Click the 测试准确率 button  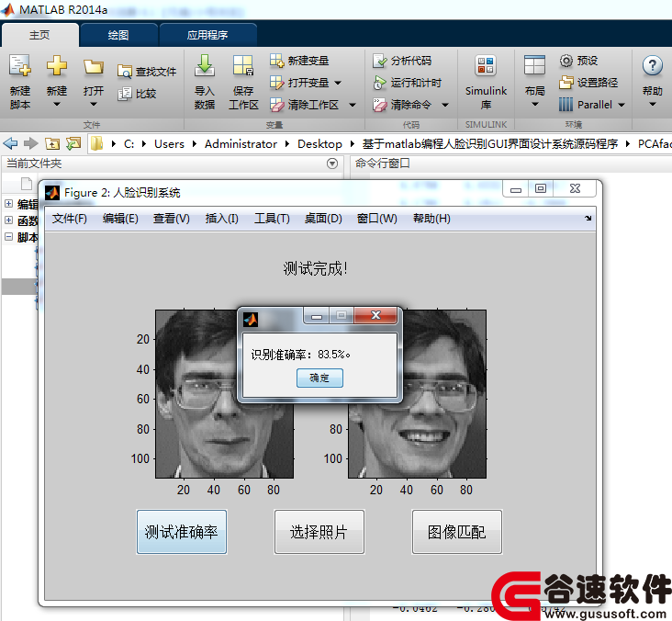(181, 532)
